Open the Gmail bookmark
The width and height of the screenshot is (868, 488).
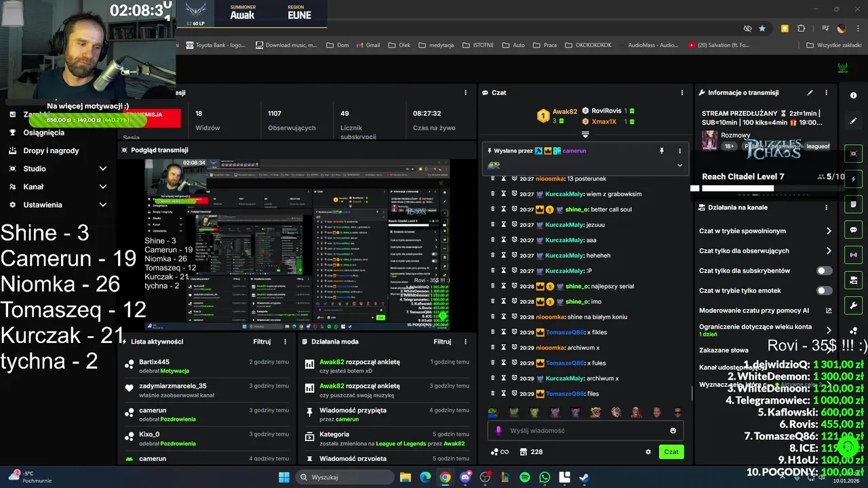(x=367, y=45)
